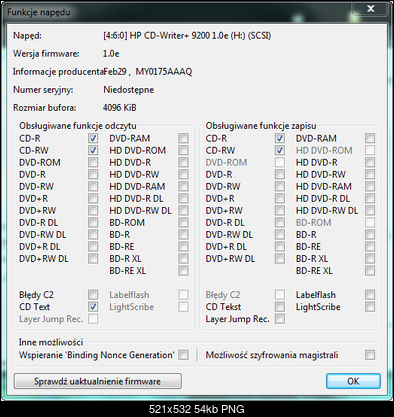Viewport: 394px width, 417px height.
Task: Toggle HD DVD-RW checkbox in write functions
Action: [370, 174]
